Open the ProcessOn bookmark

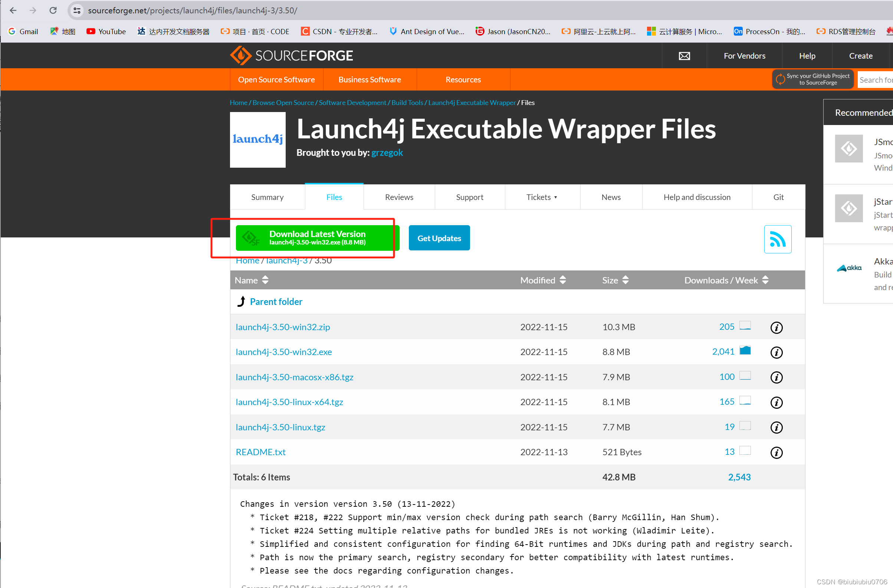coord(769,32)
